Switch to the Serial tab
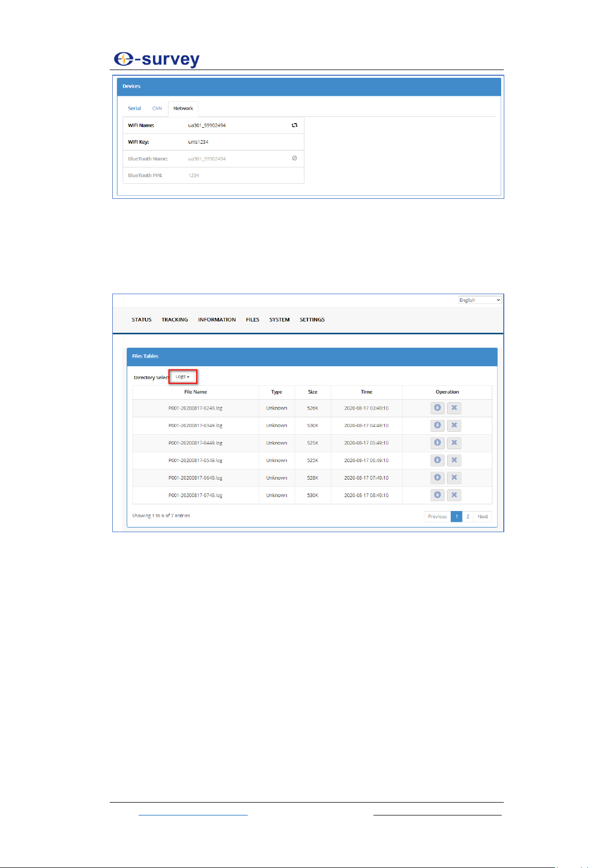Image resolution: width=614 pixels, height=868 pixels. [x=134, y=108]
